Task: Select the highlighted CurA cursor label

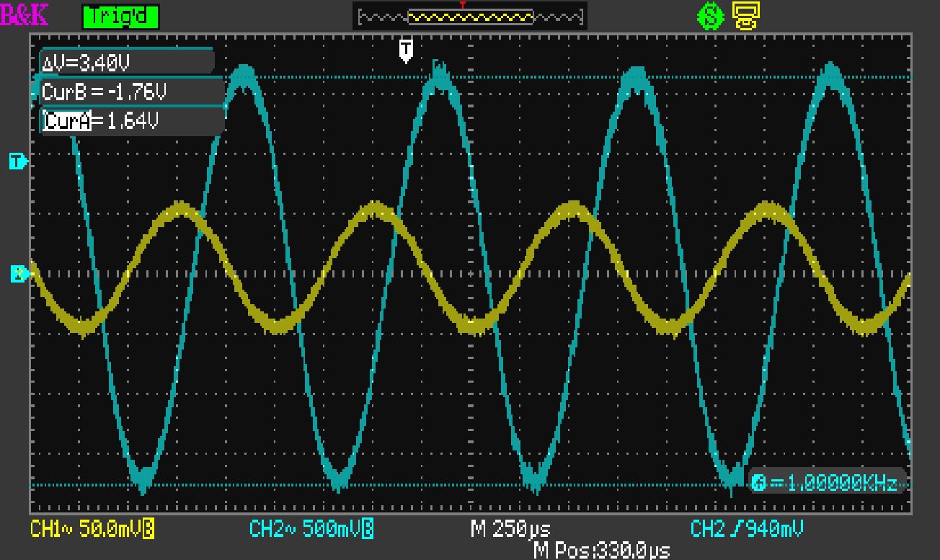Action: (x=68, y=121)
